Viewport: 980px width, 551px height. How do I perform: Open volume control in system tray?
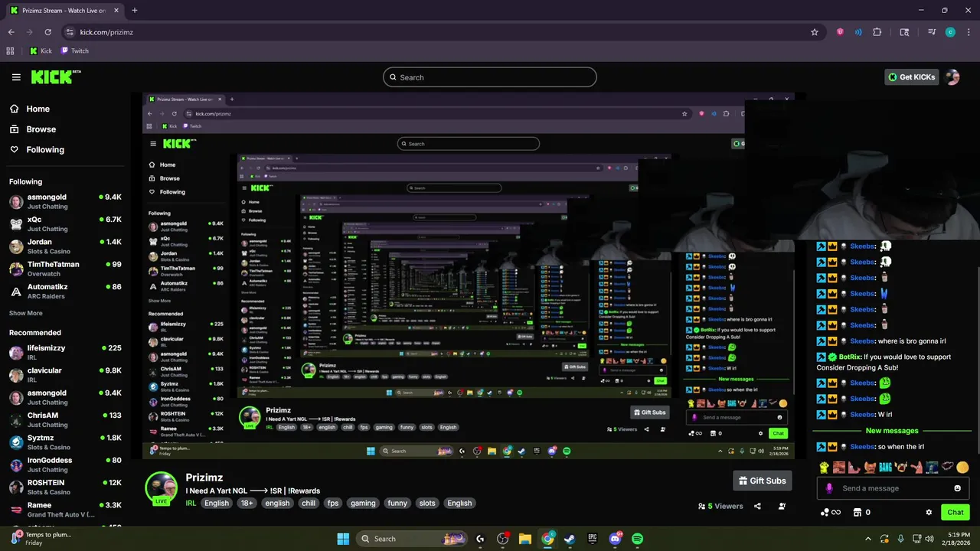coord(931,538)
